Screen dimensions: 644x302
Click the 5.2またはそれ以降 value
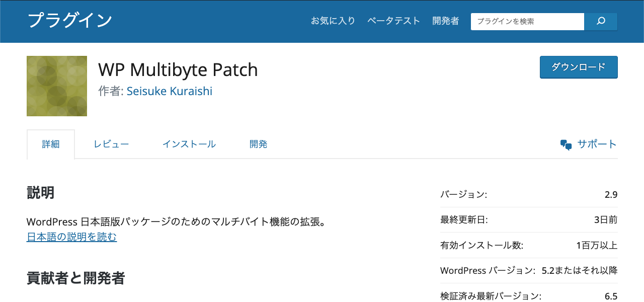[580, 271]
